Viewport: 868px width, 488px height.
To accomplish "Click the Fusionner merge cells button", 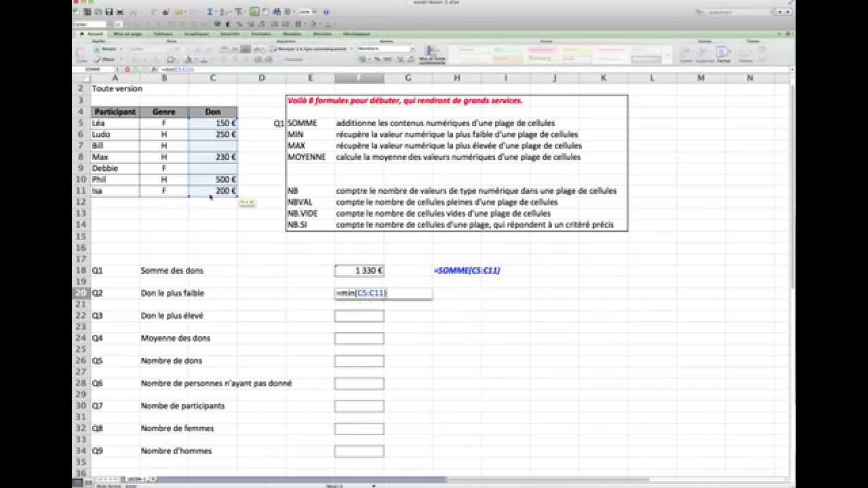I will pos(294,60).
